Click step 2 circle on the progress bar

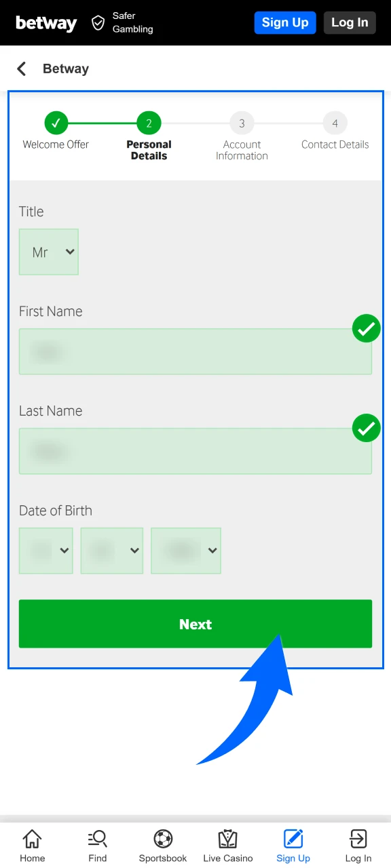click(x=149, y=123)
